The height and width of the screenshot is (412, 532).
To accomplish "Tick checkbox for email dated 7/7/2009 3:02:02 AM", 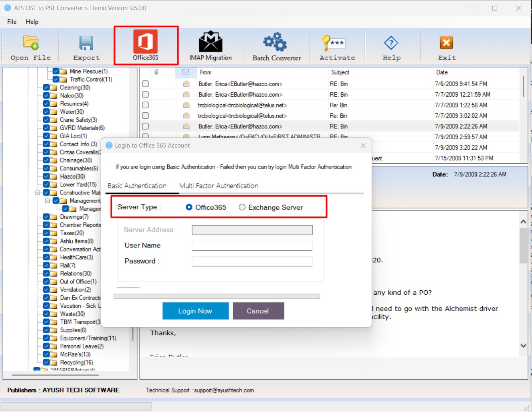I will [x=145, y=116].
